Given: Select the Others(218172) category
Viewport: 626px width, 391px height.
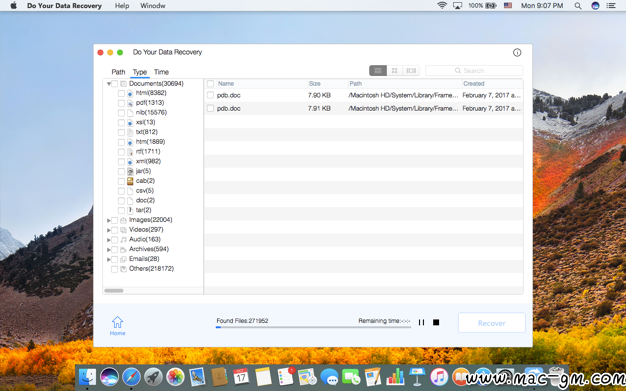Looking at the screenshot, I should (151, 269).
